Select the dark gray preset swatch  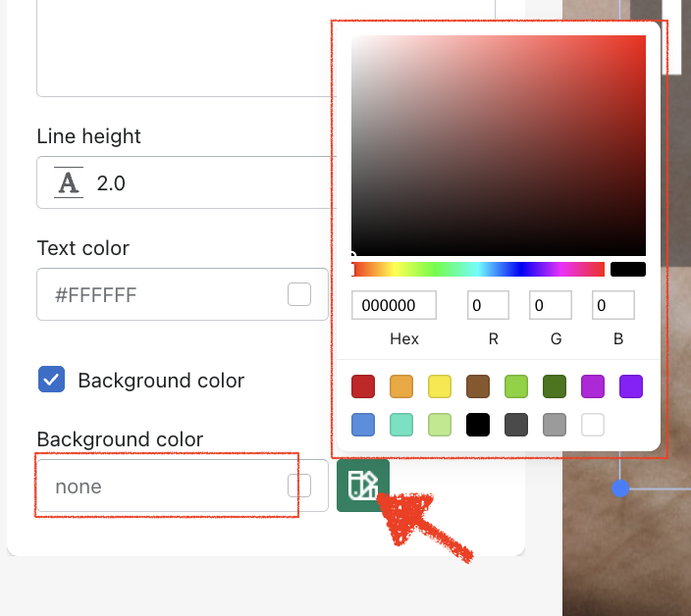coord(516,425)
